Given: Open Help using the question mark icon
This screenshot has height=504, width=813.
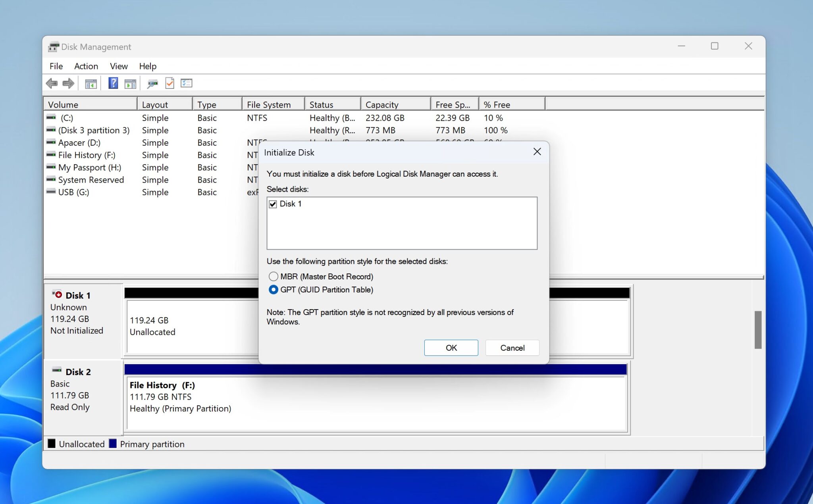Looking at the screenshot, I should pyautogui.click(x=113, y=83).
